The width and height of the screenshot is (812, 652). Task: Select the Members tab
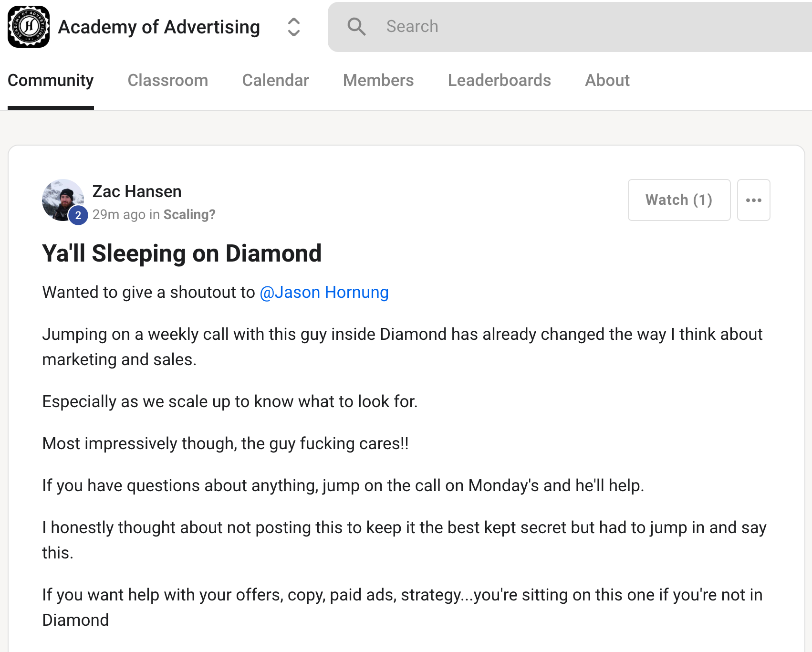[378, 80]
